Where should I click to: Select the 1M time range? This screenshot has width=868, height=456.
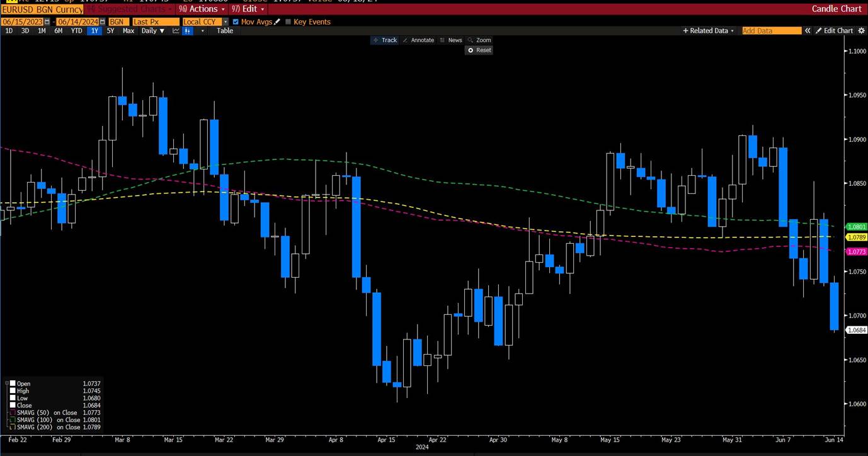pyautogui.click(x=42, y=31)
